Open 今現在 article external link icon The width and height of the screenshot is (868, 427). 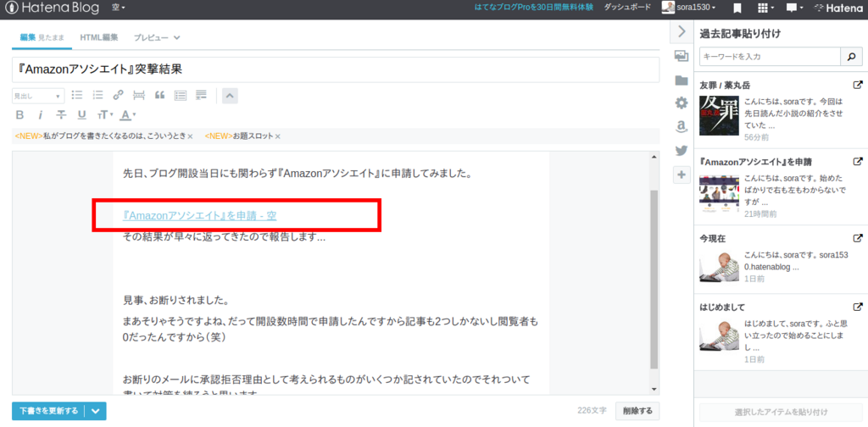click(x=858, y=238)
